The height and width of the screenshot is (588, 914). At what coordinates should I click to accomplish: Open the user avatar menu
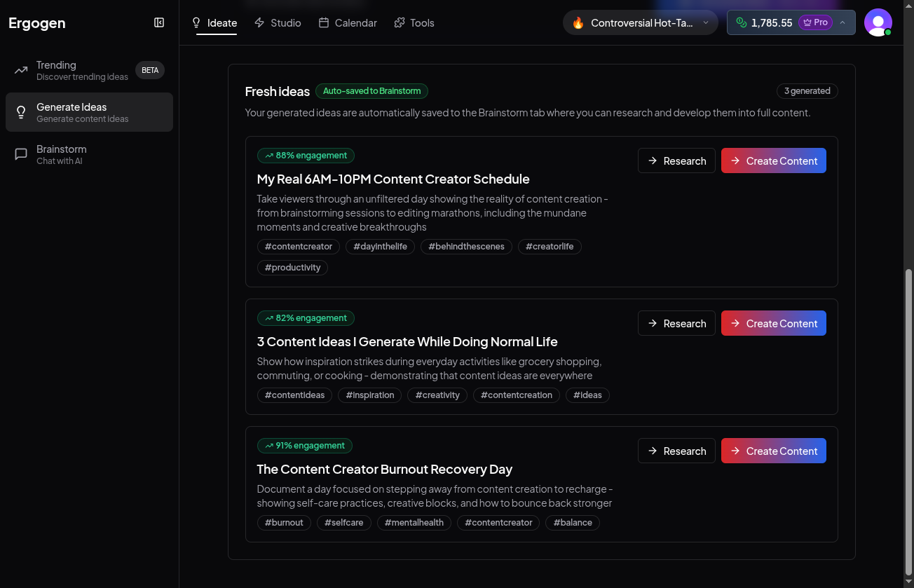[x=878, y=22]
